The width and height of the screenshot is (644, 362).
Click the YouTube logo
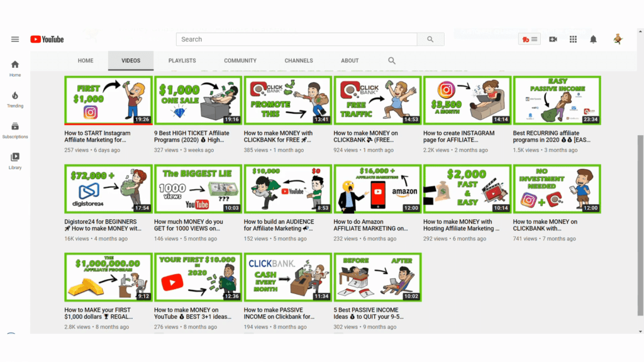47,40
